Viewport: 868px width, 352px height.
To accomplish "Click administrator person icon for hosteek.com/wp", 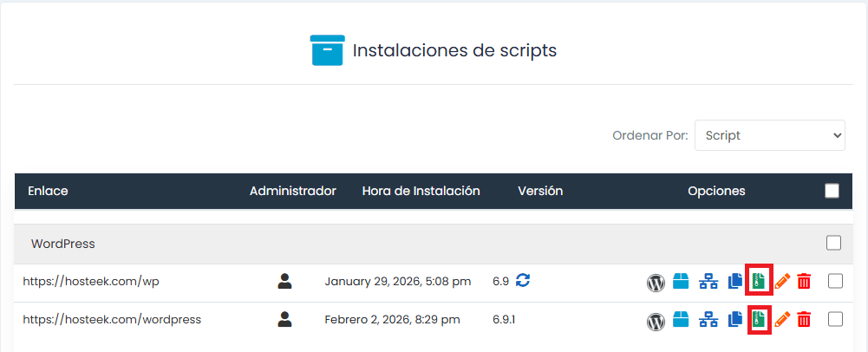I will (284, 281).
